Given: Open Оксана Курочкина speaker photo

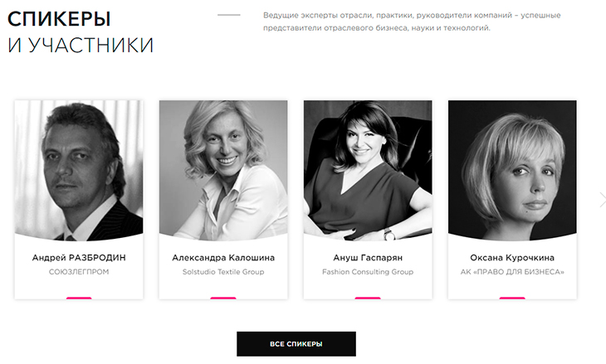Looking at the screenshot, I should click(x=512, y=171).
